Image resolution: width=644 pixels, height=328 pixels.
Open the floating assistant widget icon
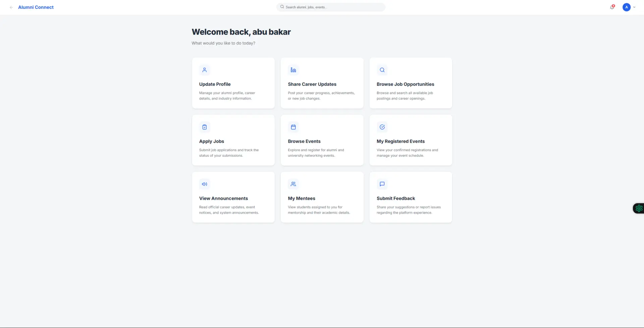pos(639,208)
